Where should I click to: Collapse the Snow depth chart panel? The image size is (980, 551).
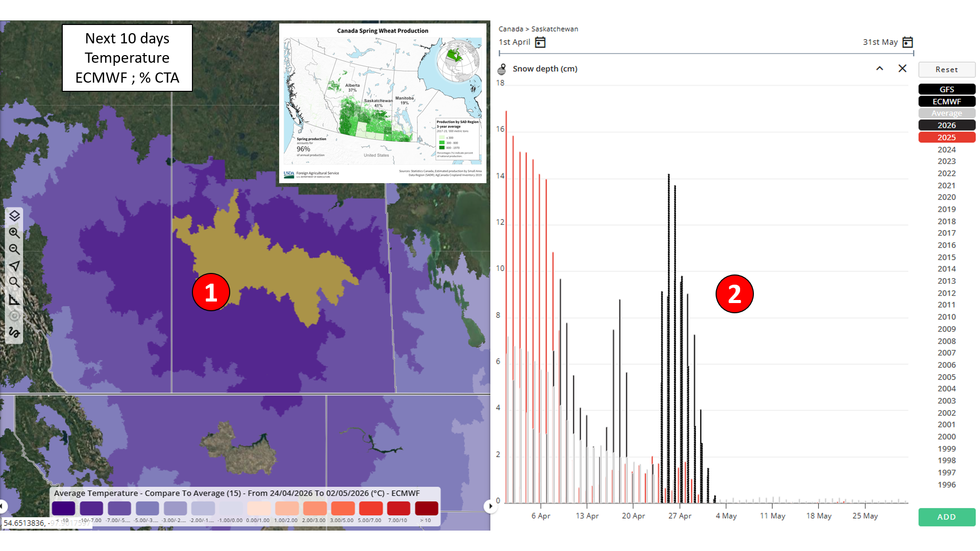879,68
